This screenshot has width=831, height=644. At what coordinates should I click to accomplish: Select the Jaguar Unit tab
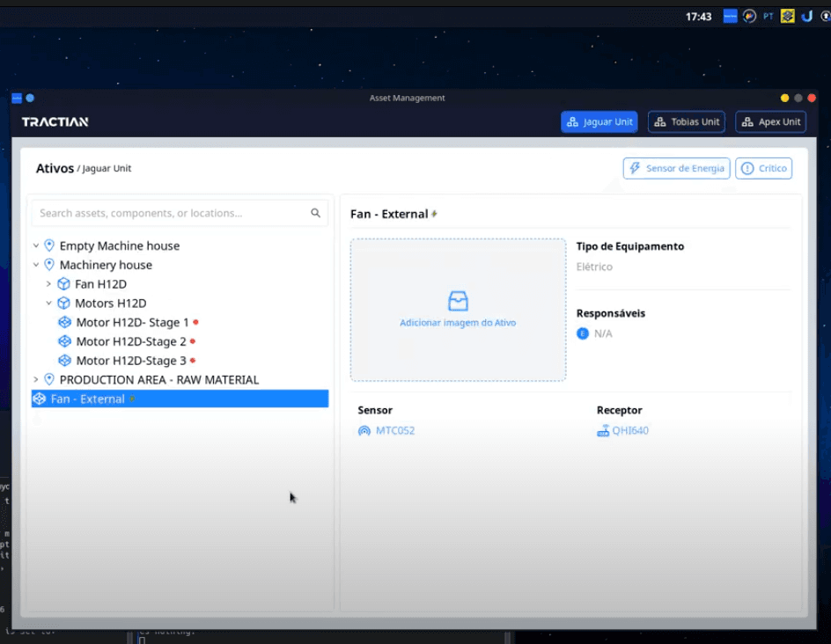point(599,121)
